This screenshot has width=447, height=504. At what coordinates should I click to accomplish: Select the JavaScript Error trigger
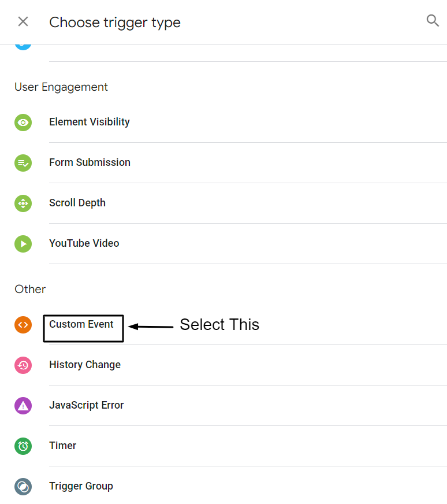(87, 406)
